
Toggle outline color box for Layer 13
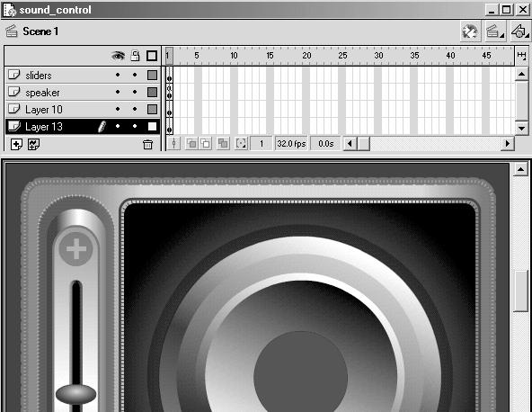tap(153, 126)
